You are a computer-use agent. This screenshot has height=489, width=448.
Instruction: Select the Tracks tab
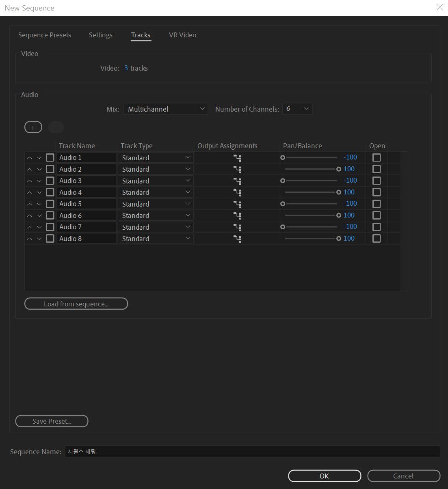coord(141,35)
